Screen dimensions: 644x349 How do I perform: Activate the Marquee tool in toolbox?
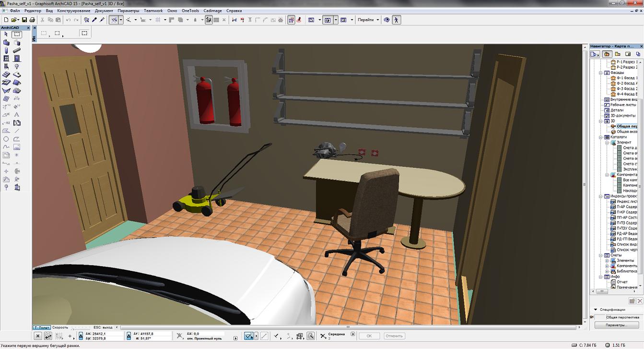click(17, 35)
